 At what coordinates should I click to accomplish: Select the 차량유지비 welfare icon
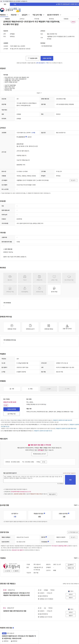(39, 278)
